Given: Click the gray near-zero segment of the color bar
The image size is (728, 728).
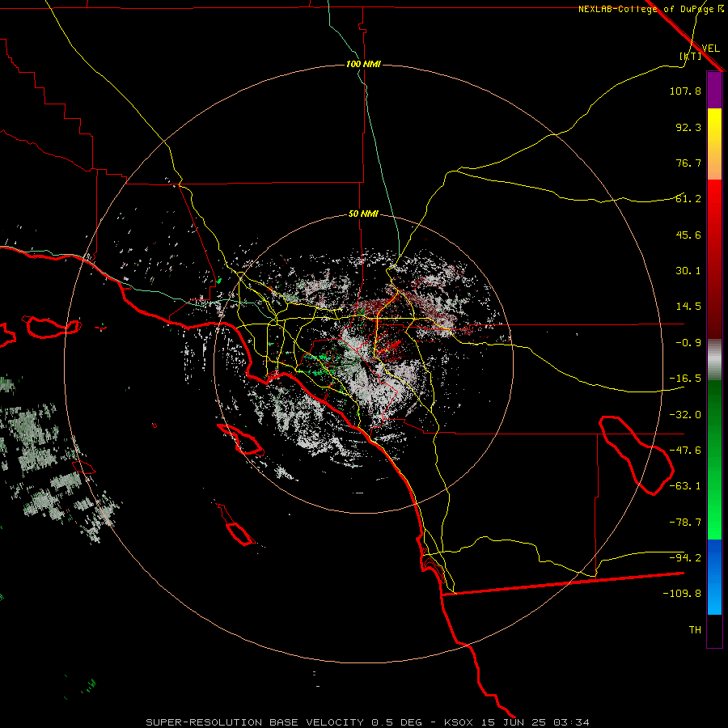Looking at the screenshot, I should tap(714, 360).
